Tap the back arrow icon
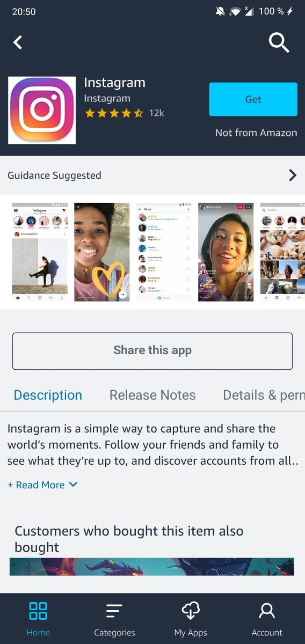Screen dimensions: 305x644 (18, 42)
